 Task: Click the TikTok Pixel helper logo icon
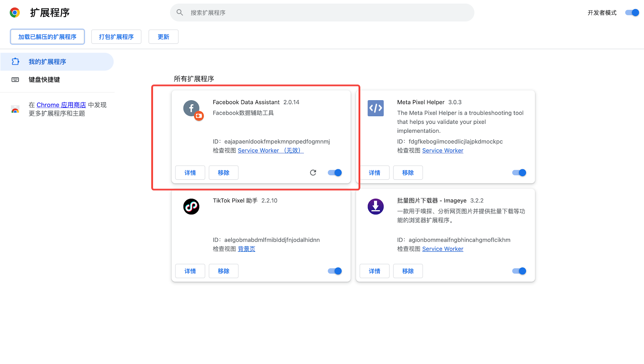coord(191,207)
